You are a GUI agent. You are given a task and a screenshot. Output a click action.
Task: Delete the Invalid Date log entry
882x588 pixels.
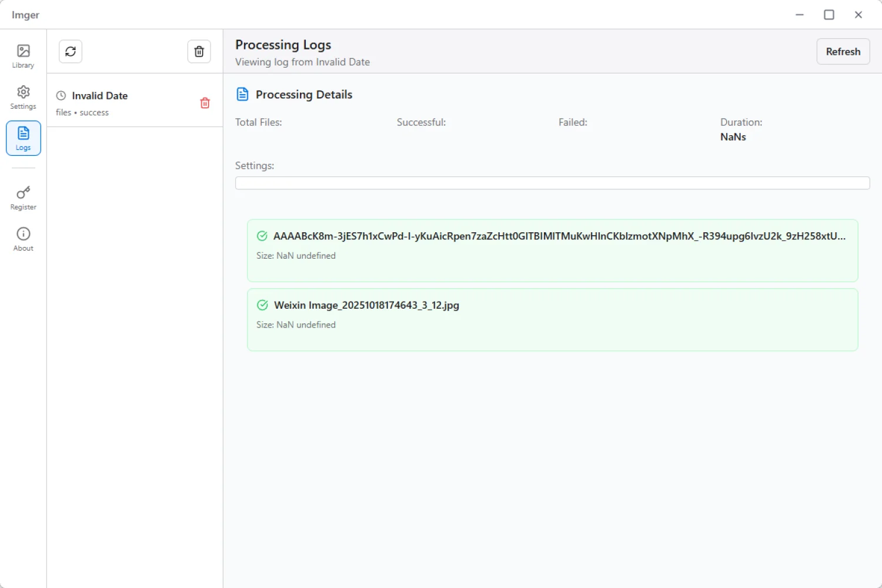(x=205, y=103)
